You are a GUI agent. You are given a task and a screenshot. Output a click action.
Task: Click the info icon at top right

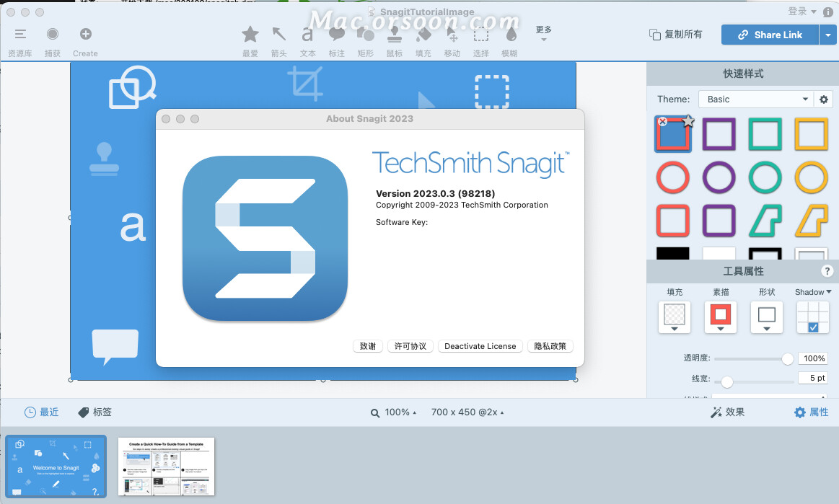[827, 12]
